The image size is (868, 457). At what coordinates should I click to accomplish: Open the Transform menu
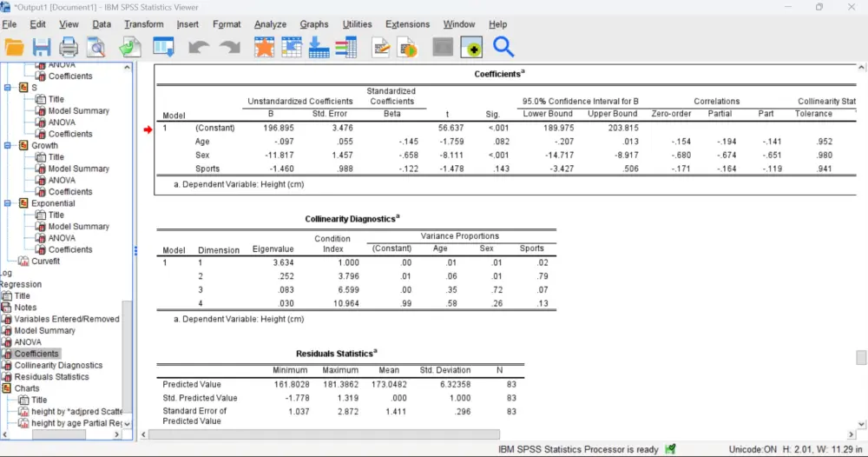coord(144,24)
